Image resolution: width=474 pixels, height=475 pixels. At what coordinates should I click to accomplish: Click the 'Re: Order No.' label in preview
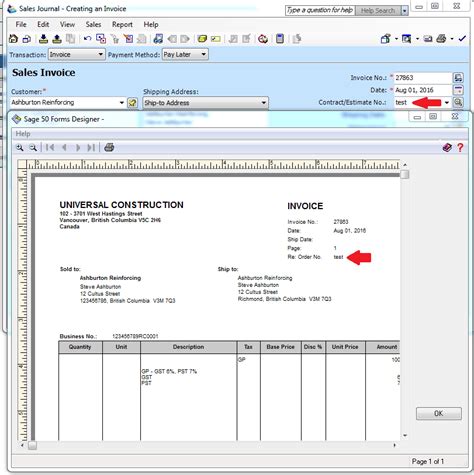point(304,257)
